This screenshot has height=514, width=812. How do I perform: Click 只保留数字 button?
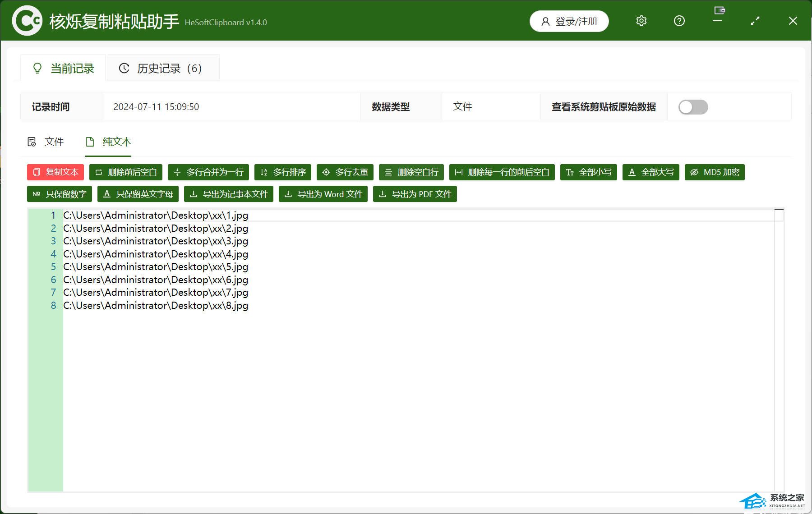coord(60,194)
